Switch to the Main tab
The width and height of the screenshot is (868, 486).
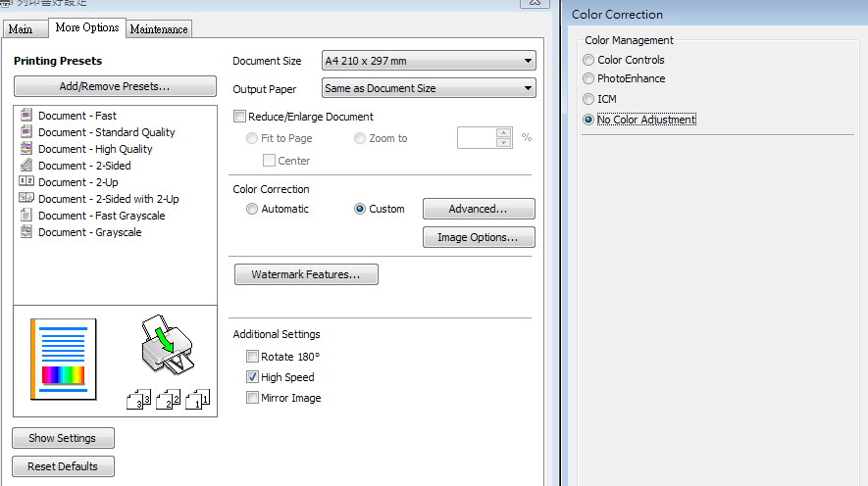tap(21, 29)
